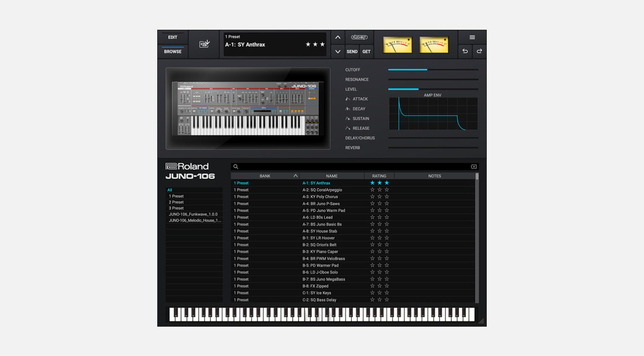Click the previous preset up arrow
The image size is (644, 356).
coord(338,37)
